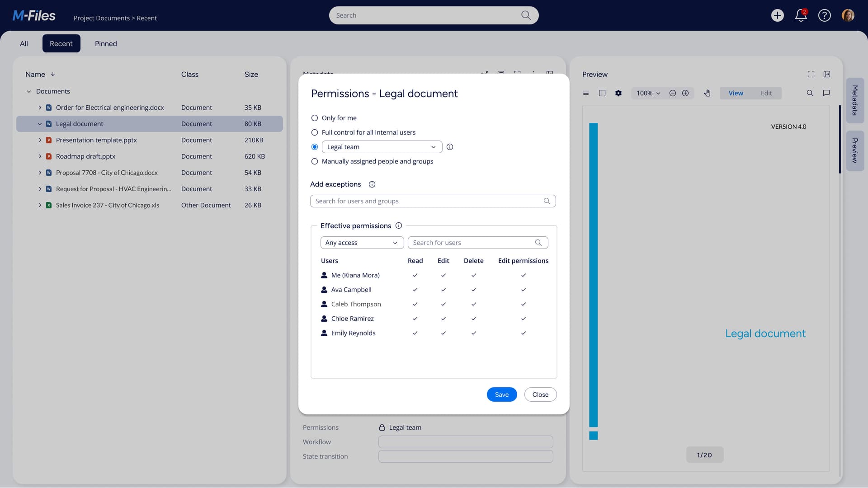Image resolution: width=868 pixels, height=488 pixels.
Task: Select Full control for all internal users
Action: [315, 132]
